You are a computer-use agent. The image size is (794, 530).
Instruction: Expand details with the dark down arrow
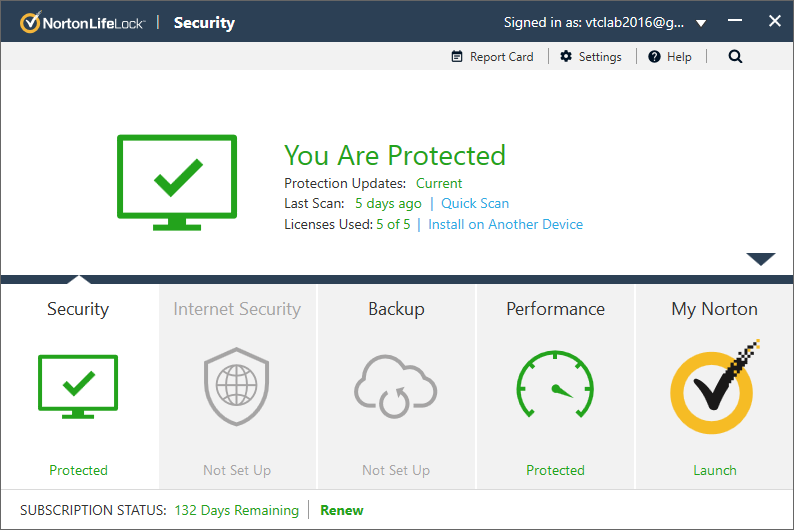point(760,260)
